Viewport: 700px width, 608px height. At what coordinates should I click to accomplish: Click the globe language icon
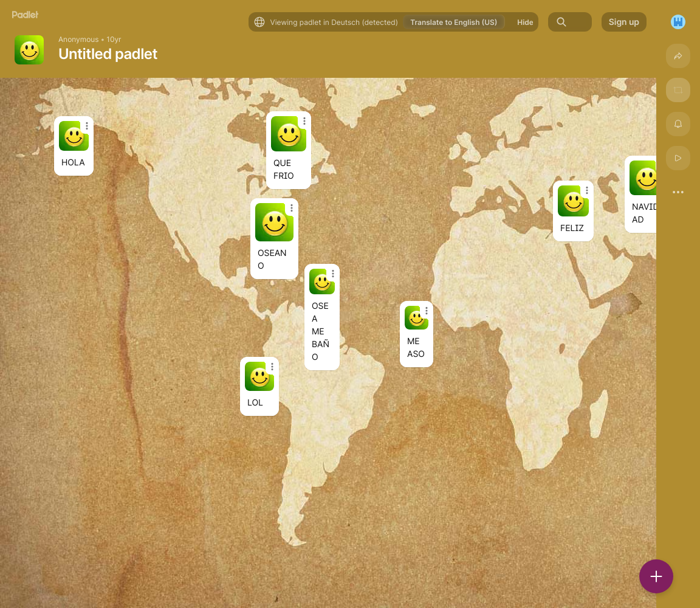tap(259, 22)
